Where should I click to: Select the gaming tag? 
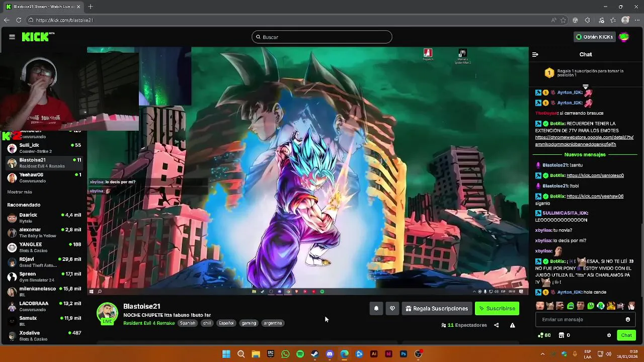coord(249,323)
